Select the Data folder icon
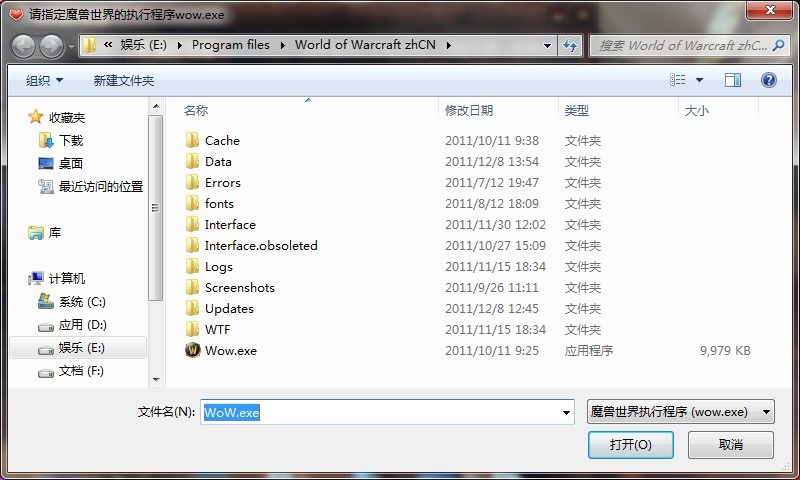Screen dimensions: 800x480 (192, 161)
